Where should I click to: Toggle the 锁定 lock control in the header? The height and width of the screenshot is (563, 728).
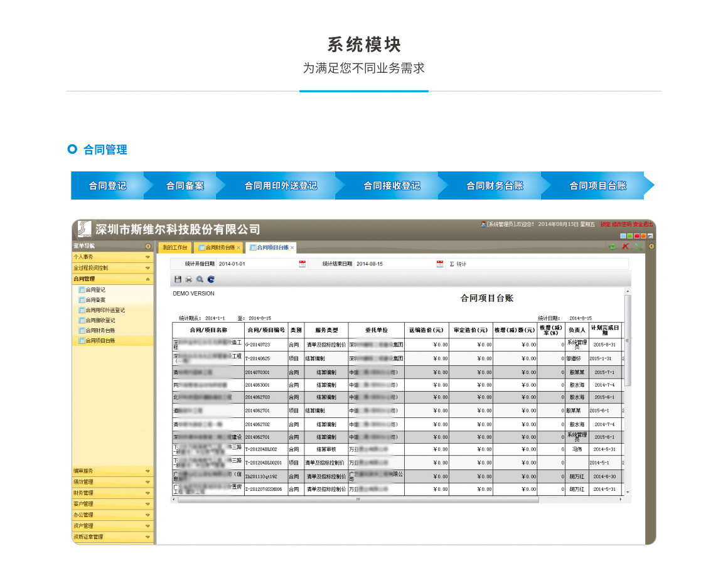(x=606, y=225)
